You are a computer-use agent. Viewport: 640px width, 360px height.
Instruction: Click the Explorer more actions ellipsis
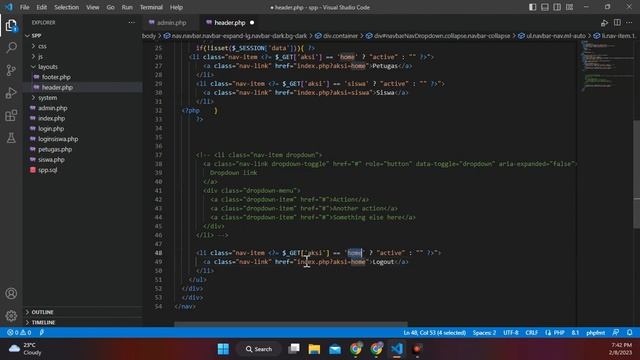click(131, 22)
